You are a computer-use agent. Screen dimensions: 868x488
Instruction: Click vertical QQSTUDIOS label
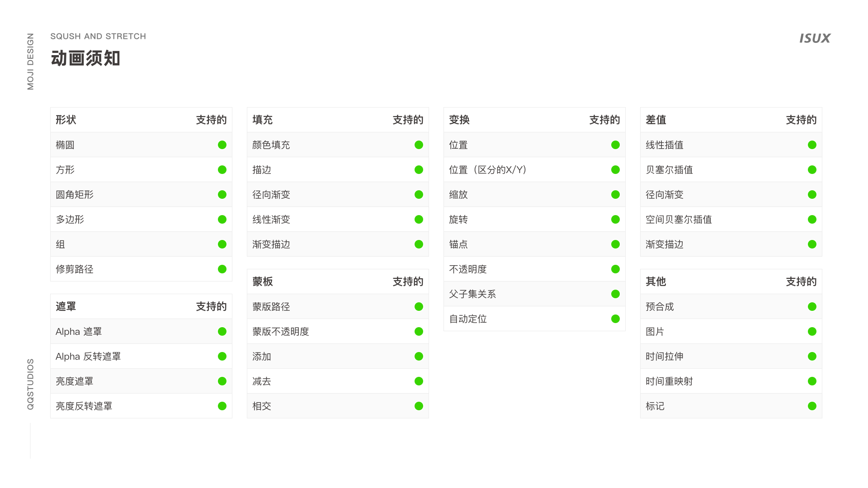tap(30, 384)
